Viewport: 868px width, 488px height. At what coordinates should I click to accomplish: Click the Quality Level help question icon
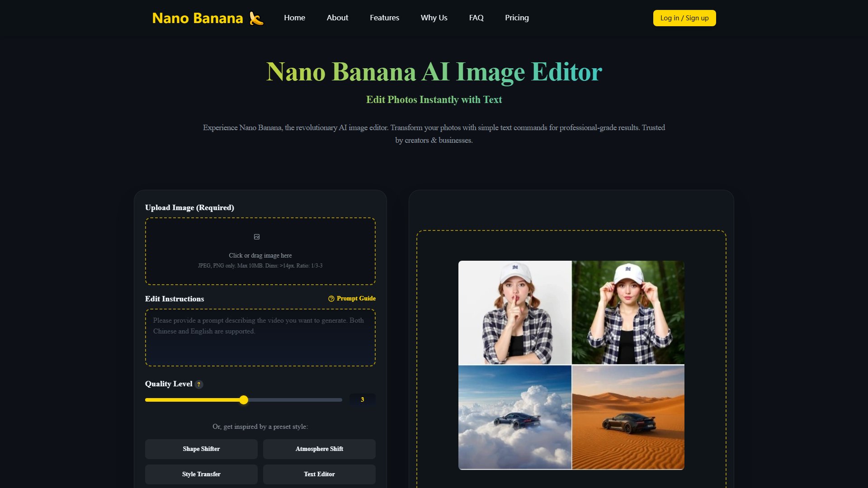coord(199,384)
